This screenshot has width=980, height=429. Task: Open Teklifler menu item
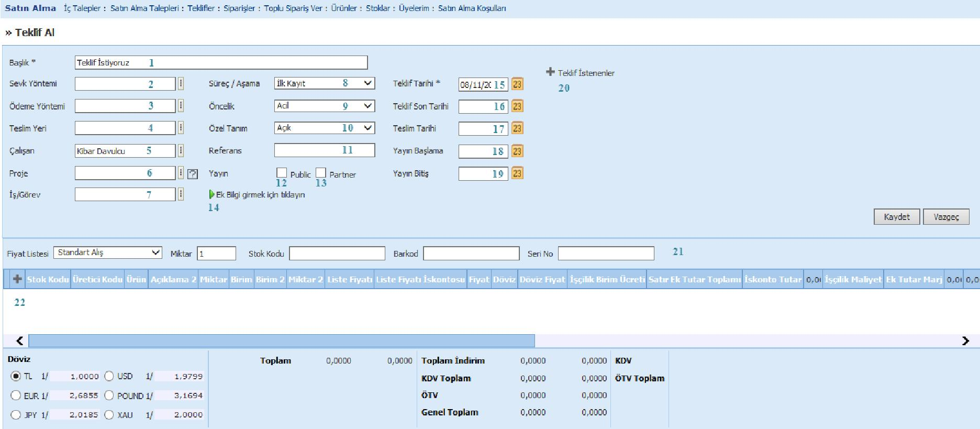(201, 8)
